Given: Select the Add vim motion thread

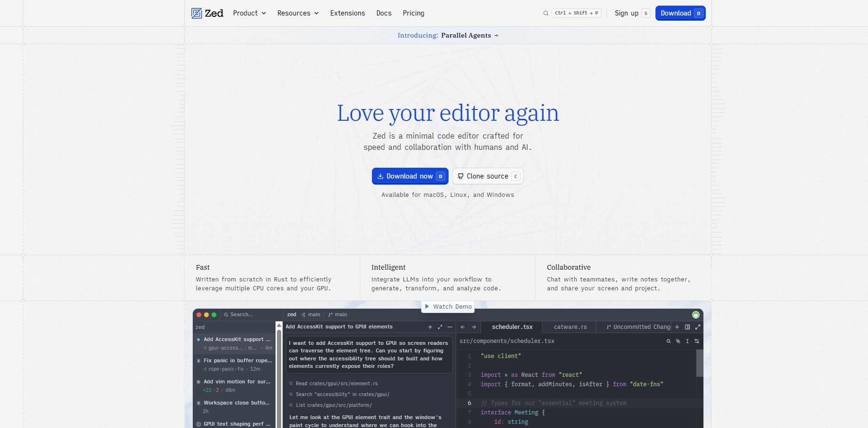Looking at the screenshot, I should tap(234, 386).
